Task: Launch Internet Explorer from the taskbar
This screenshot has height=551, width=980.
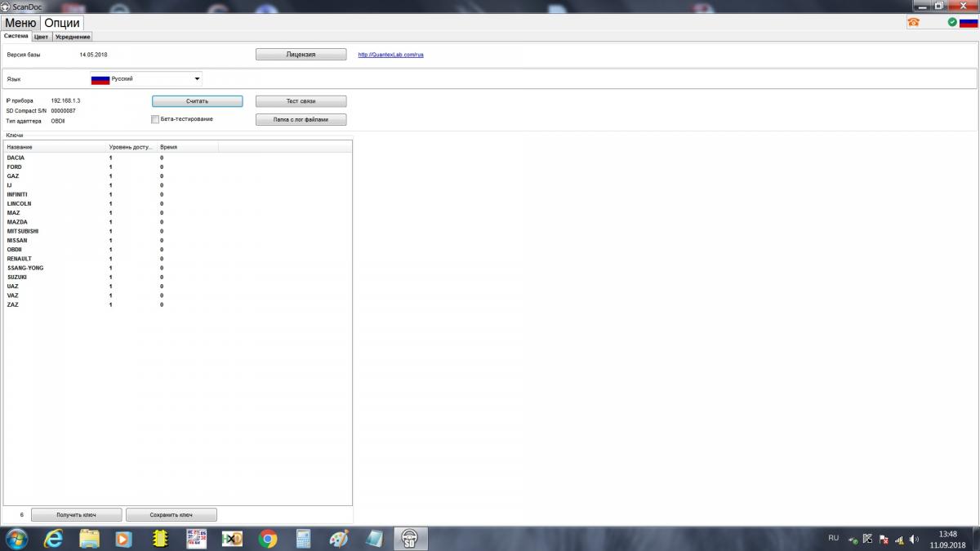Action: tap(54, 539)
